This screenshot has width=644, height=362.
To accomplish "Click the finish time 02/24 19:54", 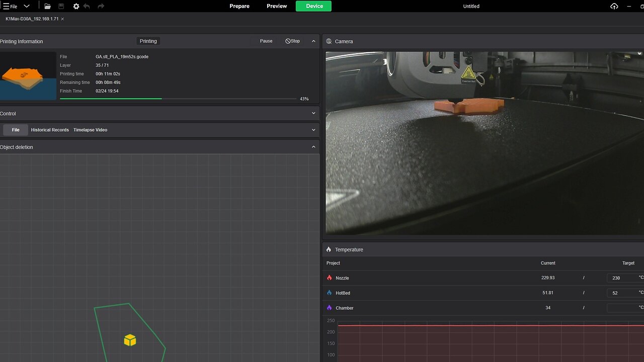I will (107, 91).
